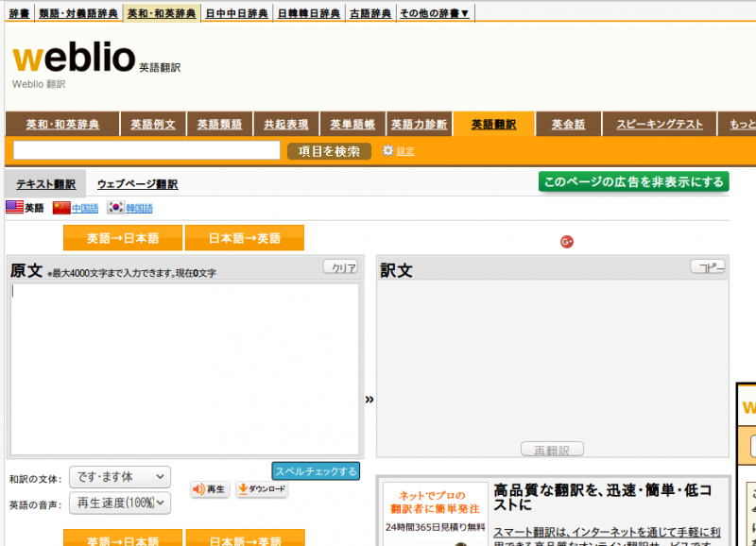Click inside the 原文 source text area
Screen dimensions: 756x546
[x=185, y=369]
